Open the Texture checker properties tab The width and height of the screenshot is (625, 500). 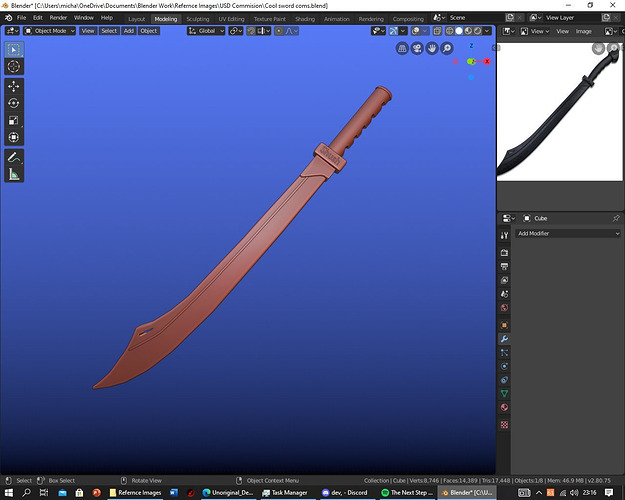[x=504, y=425]
